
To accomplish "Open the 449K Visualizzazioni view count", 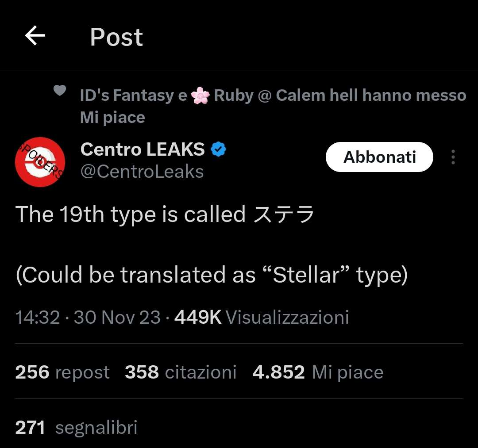I will 262,318.
